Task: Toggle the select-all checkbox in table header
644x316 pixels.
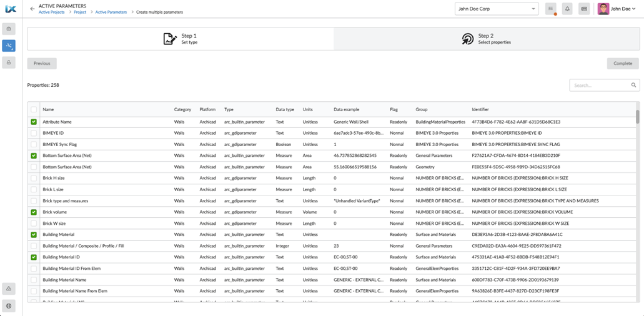Action: 34,109
